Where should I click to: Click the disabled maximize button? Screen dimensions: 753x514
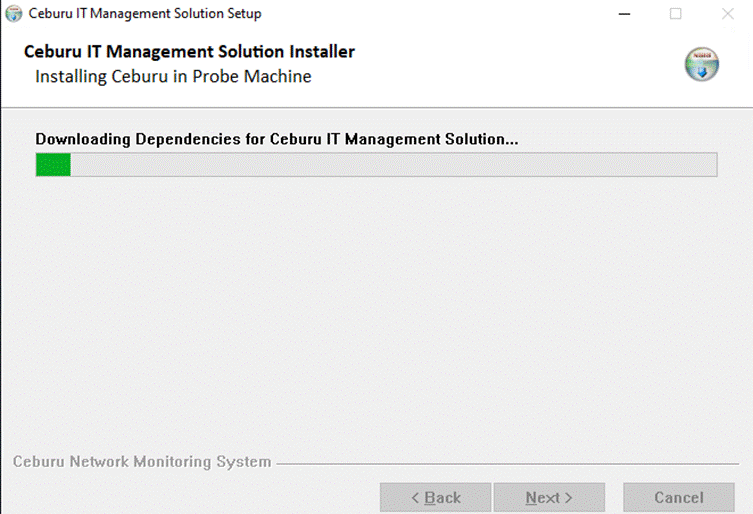click(x=676, y=14)
